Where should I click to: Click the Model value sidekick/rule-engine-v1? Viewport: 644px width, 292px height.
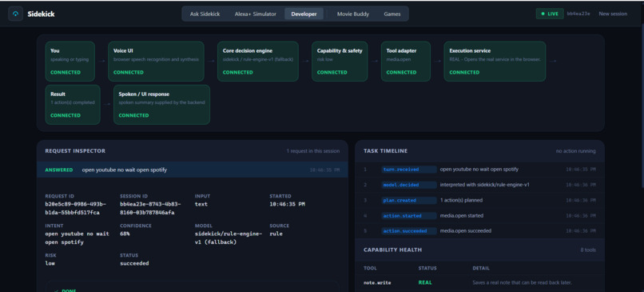point(229,238)
